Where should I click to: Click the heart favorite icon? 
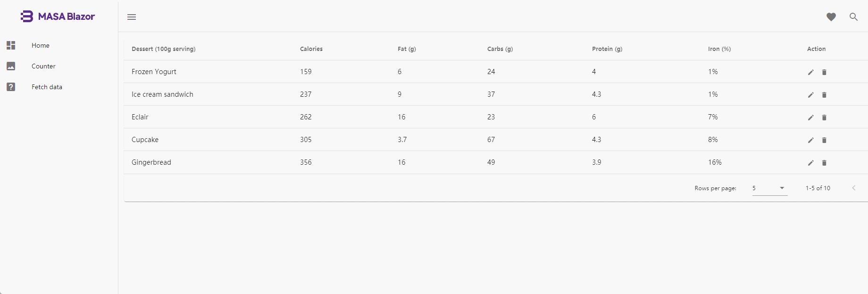(831, 17)
